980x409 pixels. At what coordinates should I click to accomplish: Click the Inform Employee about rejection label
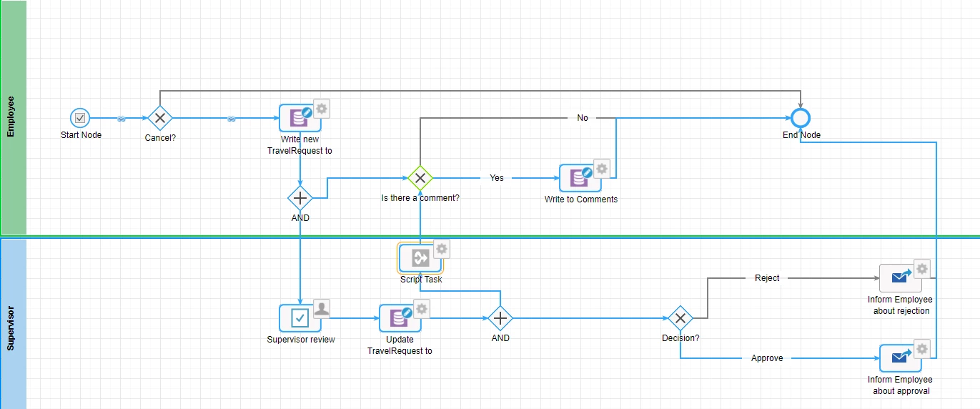click(x=901, y=305)
